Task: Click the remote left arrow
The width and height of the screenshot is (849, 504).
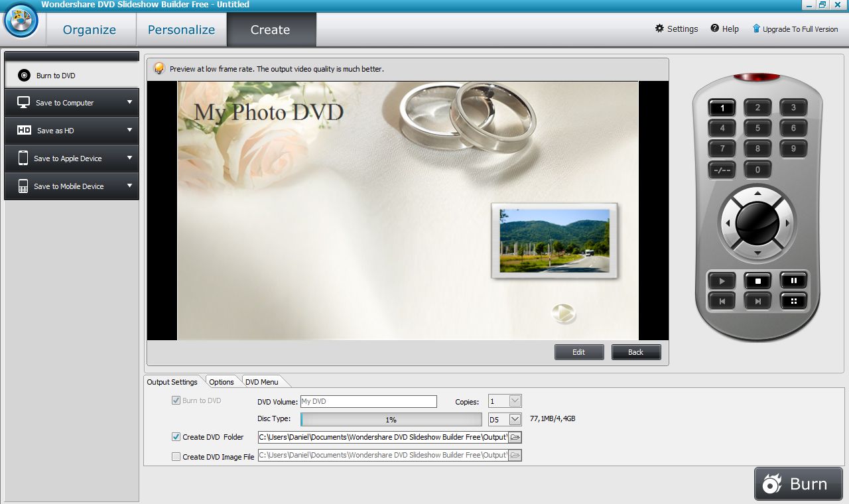Action: (x=728, y=223)
